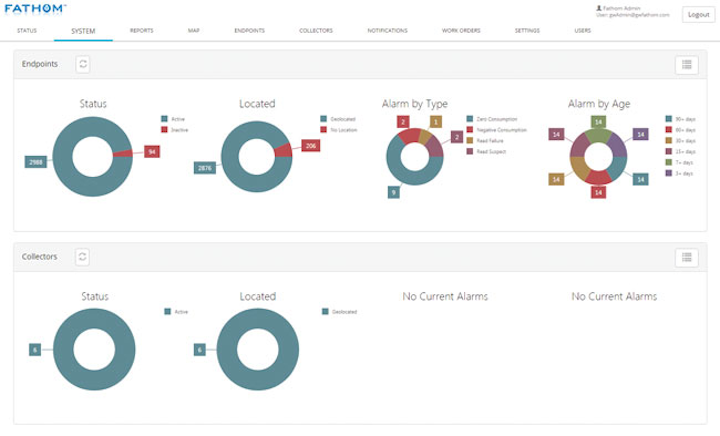Open list view for Collectors panel
This screenshot has width=720, height=436.
pyautogui.click(x=686, y=257)
